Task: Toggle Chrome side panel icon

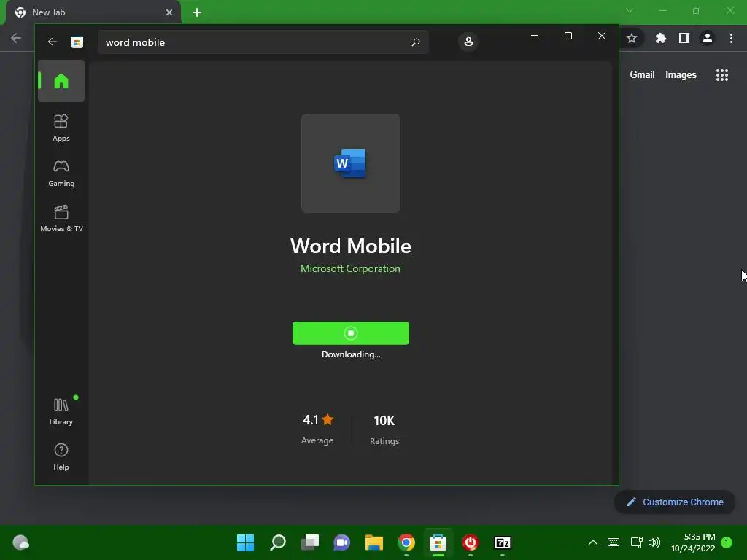Action: coord(684,38)
